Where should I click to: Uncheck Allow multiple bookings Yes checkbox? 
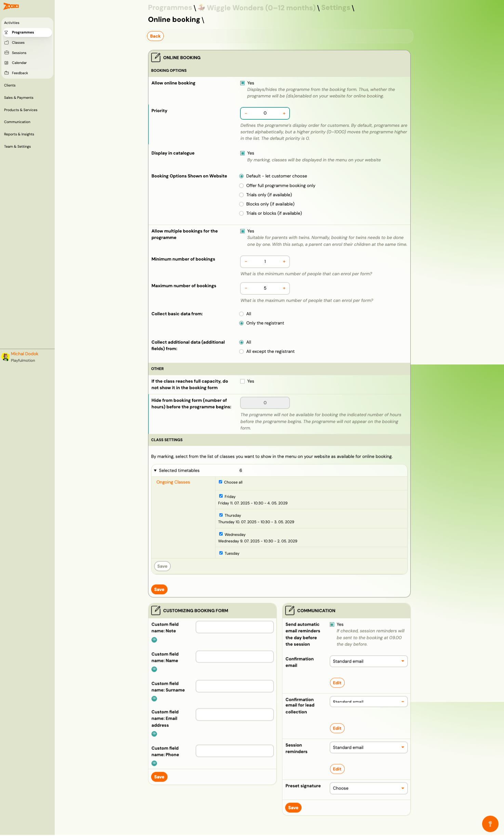242,231
